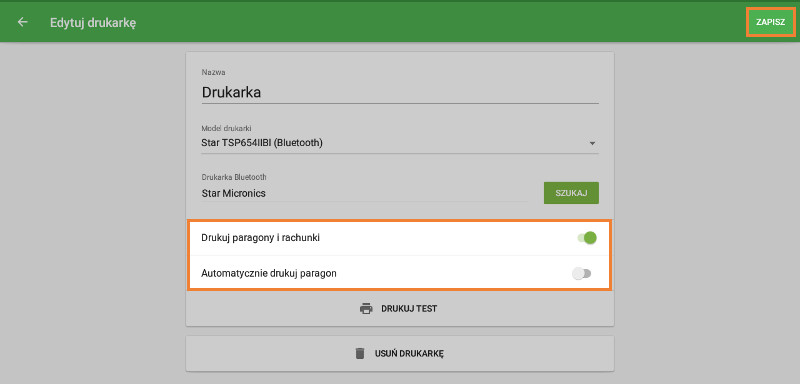Click the Drukarka Bluetooth field with Star Micronics
This screenshot has height=384, width=800.
364,194
